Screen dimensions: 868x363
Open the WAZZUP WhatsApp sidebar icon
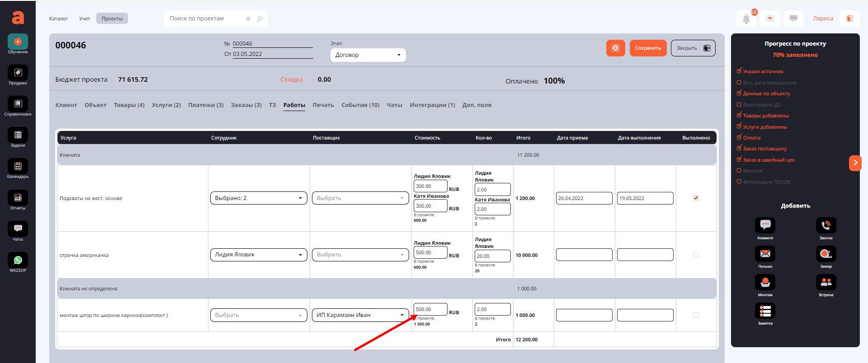[18, 261]
